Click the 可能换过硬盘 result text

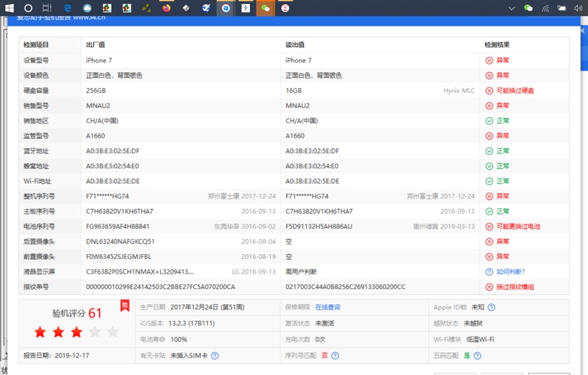tap(515, 90)
